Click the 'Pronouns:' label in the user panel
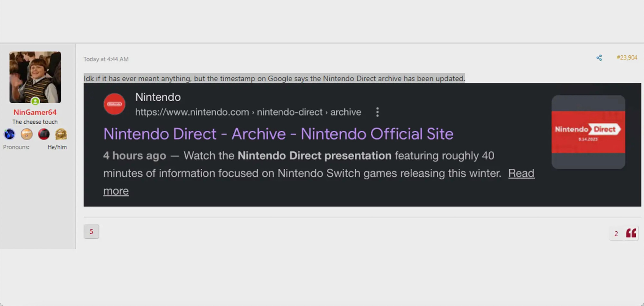The height and width of the screenshot is (306, 644). (x=16, y=147)
